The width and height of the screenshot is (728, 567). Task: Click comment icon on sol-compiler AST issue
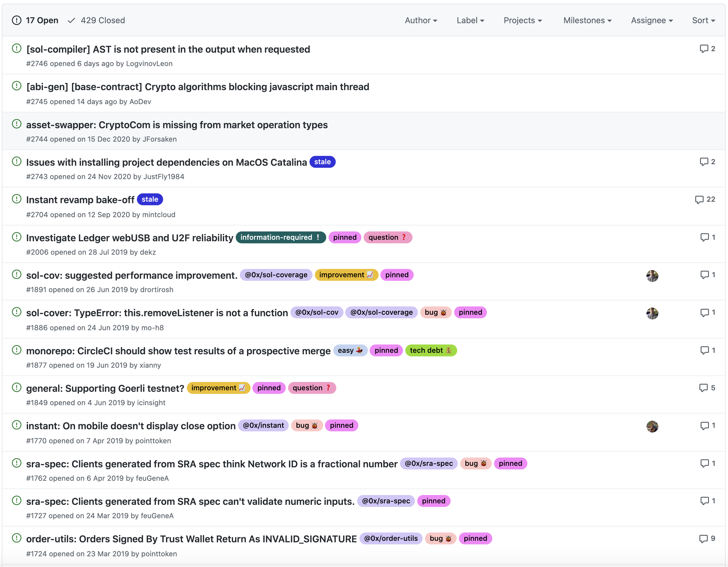(704, 48)
